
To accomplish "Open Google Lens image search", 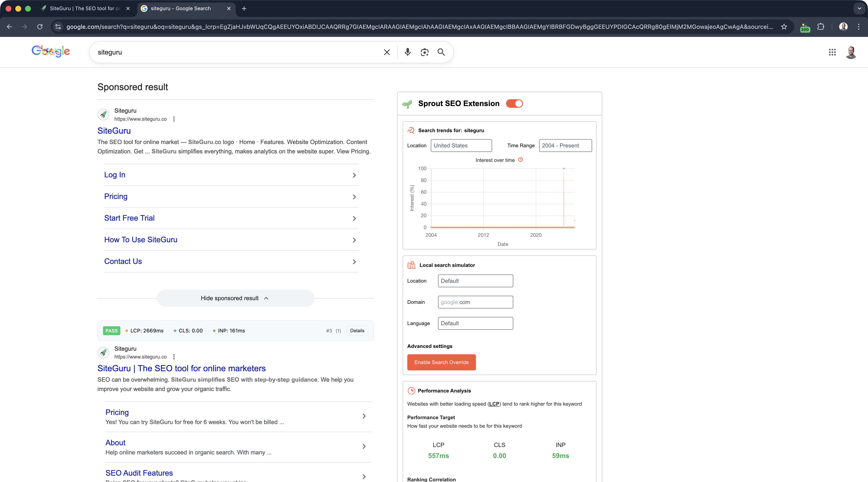I will pyautogui.click(x=424, y=52).
